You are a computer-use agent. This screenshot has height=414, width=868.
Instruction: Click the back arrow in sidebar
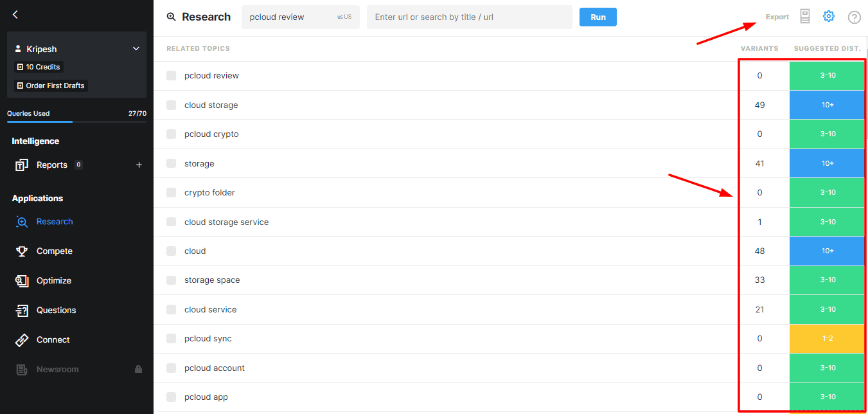[x=15, y=15]
